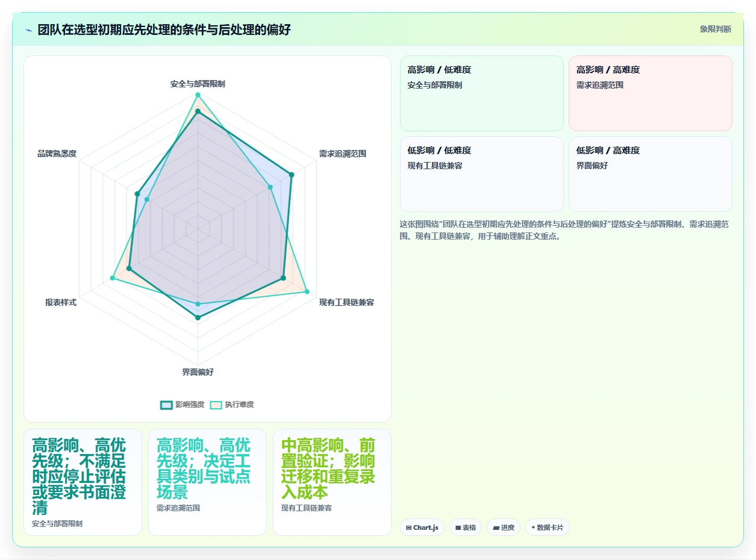The width and height of the screenshot is (756, 560).
Task: Toggle the 影响强度 legend swatch
Action: 166,405
